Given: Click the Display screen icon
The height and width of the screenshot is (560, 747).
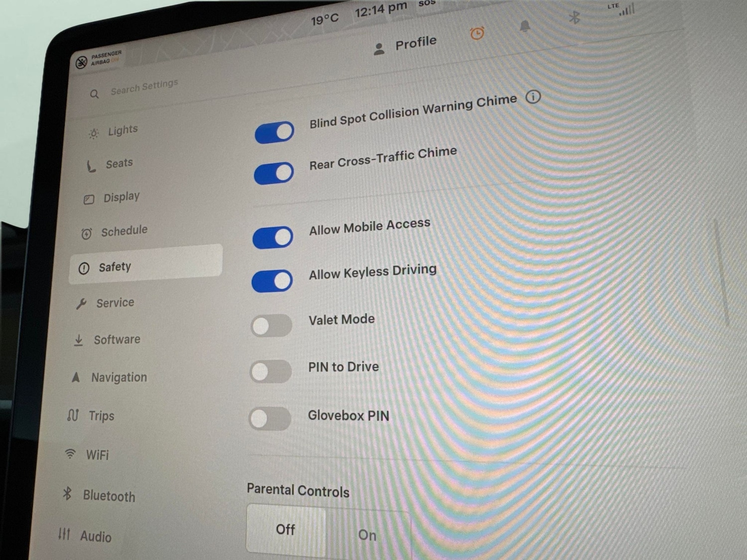Looking at the screenshot, I should click(89, 200).
